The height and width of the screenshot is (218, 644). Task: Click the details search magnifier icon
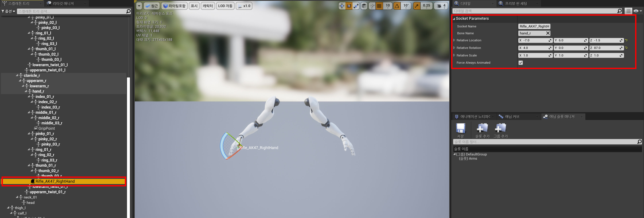click(619, 11)
